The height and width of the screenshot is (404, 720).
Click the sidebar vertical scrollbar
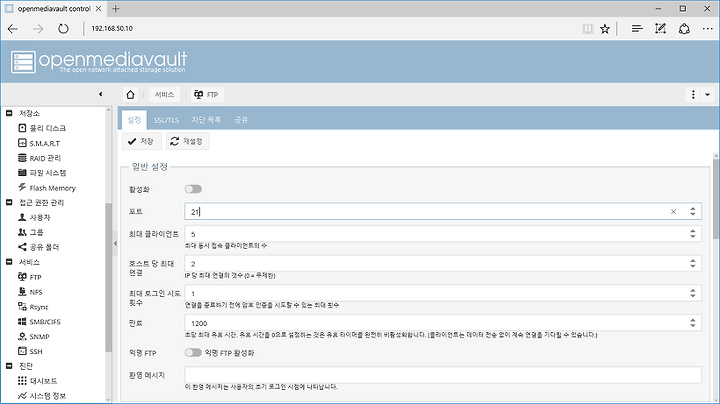pos(108,278)
